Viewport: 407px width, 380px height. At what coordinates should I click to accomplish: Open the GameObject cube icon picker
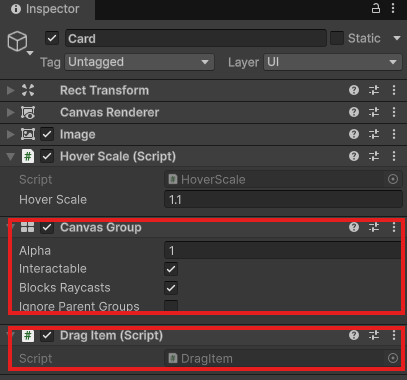coord(17,41)
